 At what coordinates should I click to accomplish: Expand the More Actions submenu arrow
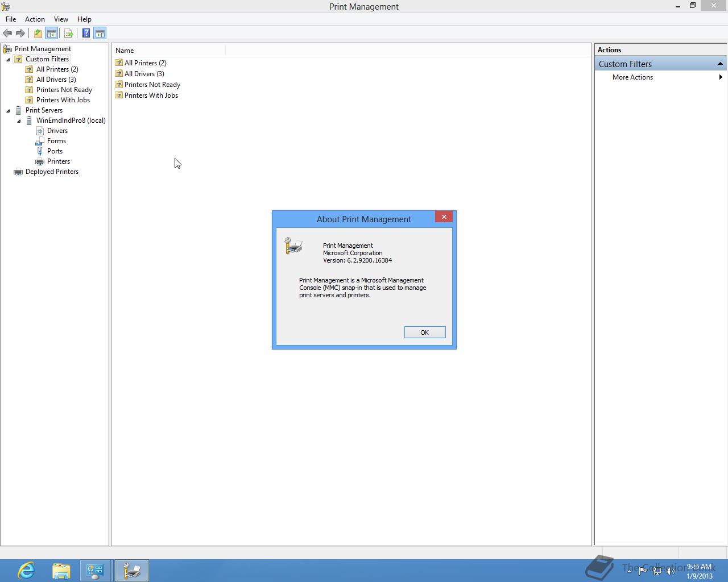click(x=721, y=77)
